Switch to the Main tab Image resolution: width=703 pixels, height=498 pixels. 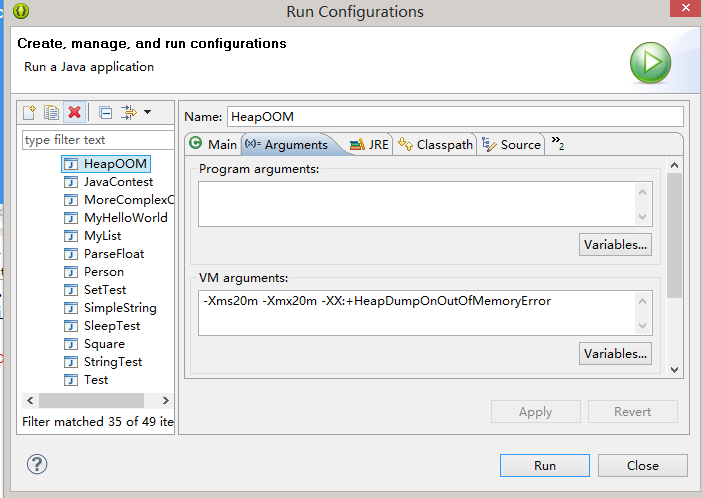[x=212, y=145]
